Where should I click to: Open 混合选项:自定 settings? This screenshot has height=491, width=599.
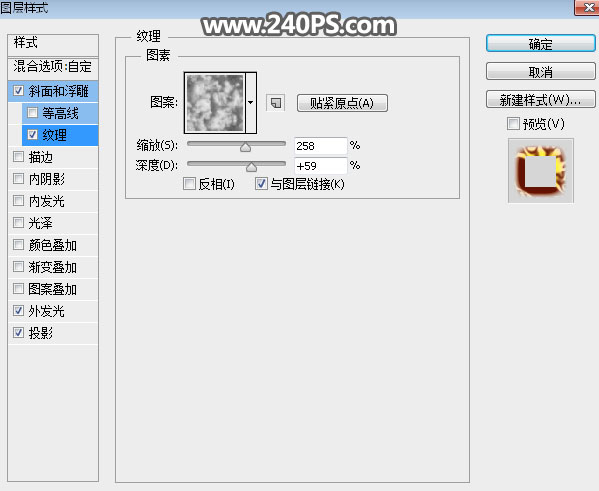53,66
